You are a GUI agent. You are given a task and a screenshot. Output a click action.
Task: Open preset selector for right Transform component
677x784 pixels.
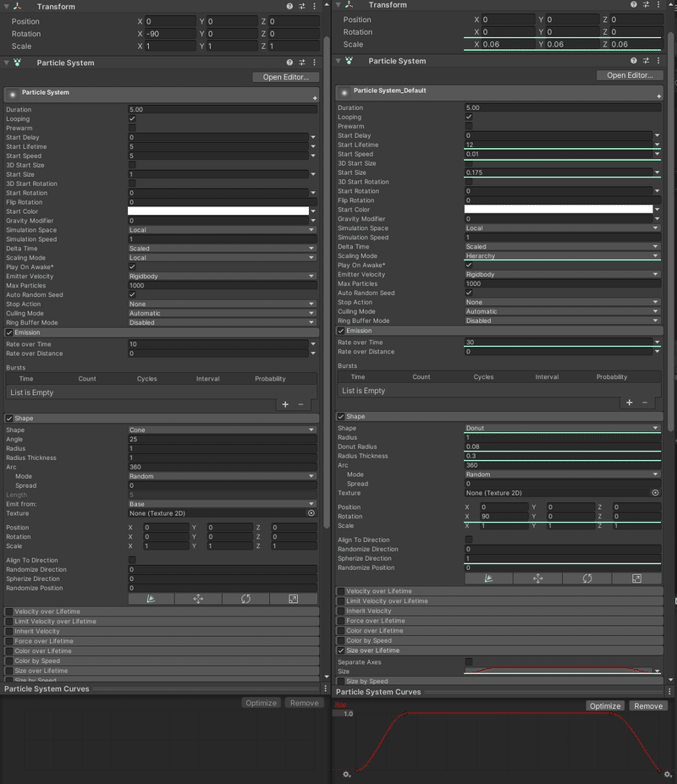click(x=646, y=4)
